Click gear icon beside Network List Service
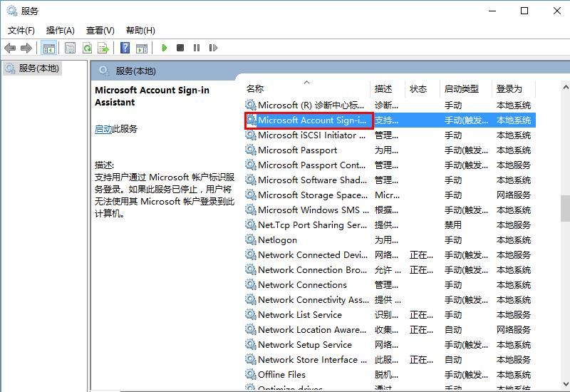This screenshot has width=570, height=392. [251, 314]
